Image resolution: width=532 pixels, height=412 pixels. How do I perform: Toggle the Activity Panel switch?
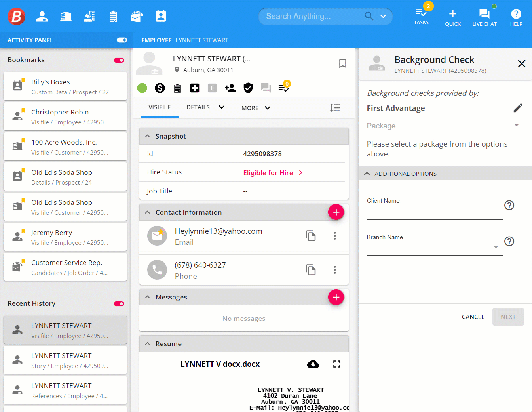click(x=122, y=40)
